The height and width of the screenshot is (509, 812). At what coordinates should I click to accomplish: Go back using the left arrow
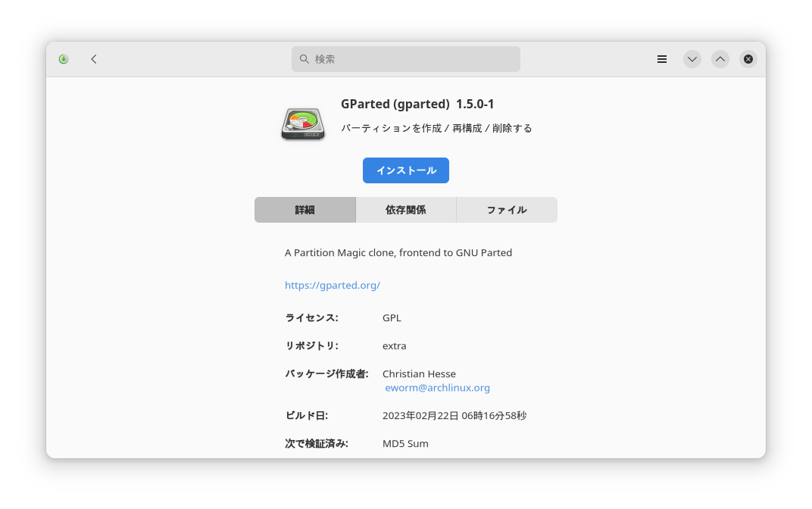[94, 59]
